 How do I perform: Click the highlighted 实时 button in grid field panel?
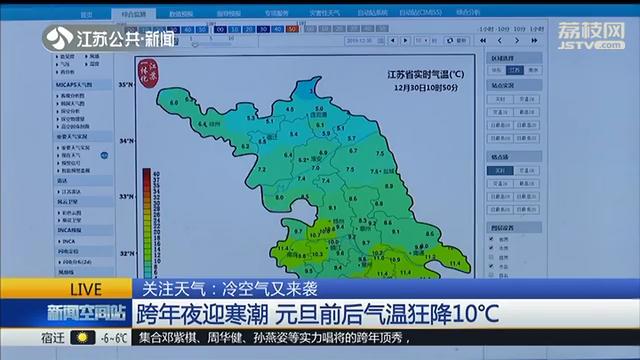click(500, 170)
